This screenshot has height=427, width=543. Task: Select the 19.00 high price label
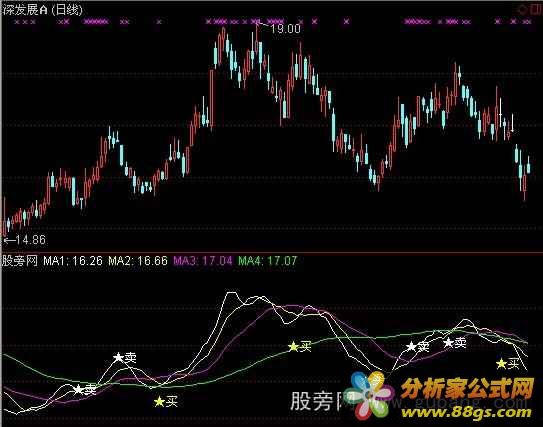pyautogui.click(x=285, y=29)
